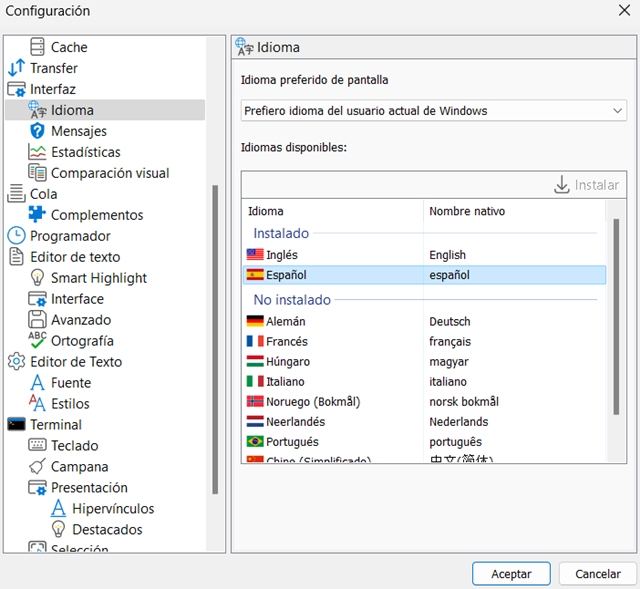Image resolution: width=640 pixels, height=589 pixels.
Task: Click the Ortografía ABC checkmark icon
Action: (37, 340)
